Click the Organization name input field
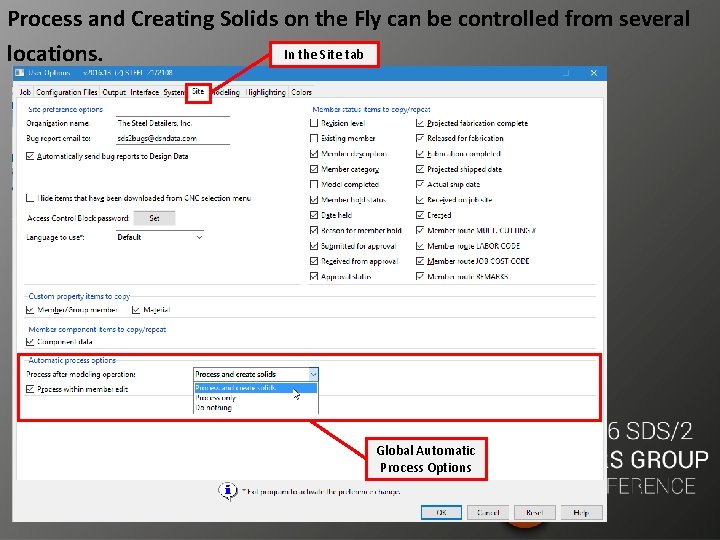720x540 pixels. (x=173, y=123)
